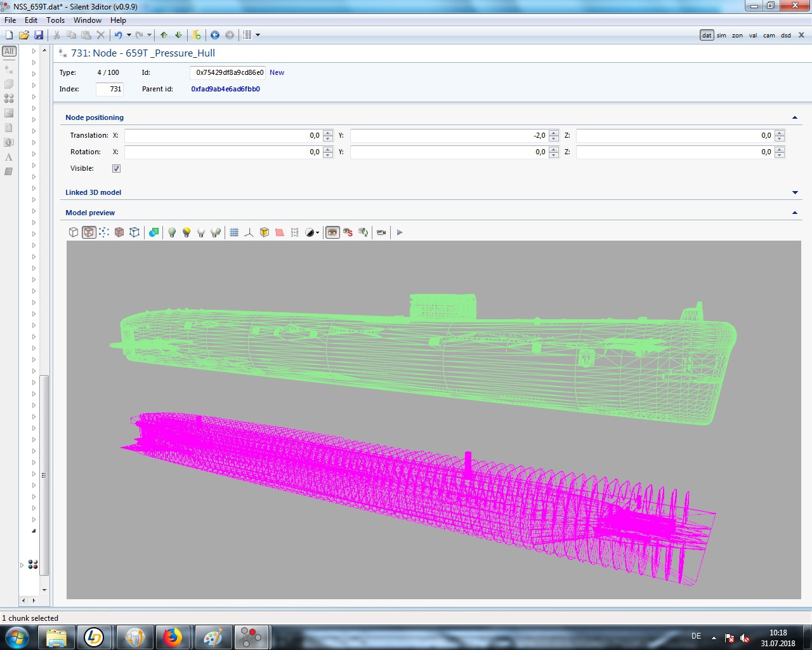This screenshot has height=650, width=812.
Task: Expand the Linked 3D model section
Action: point(795,192)
